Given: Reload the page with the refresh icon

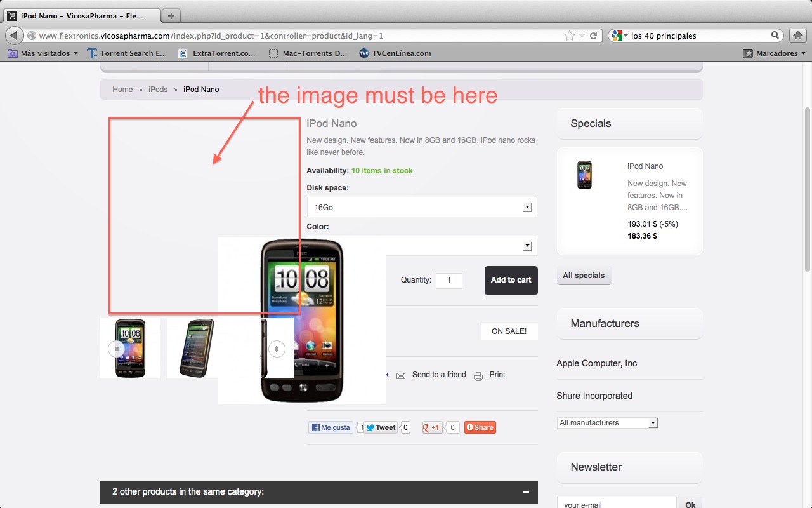Looking at the screenshot, I should [594, 36].
